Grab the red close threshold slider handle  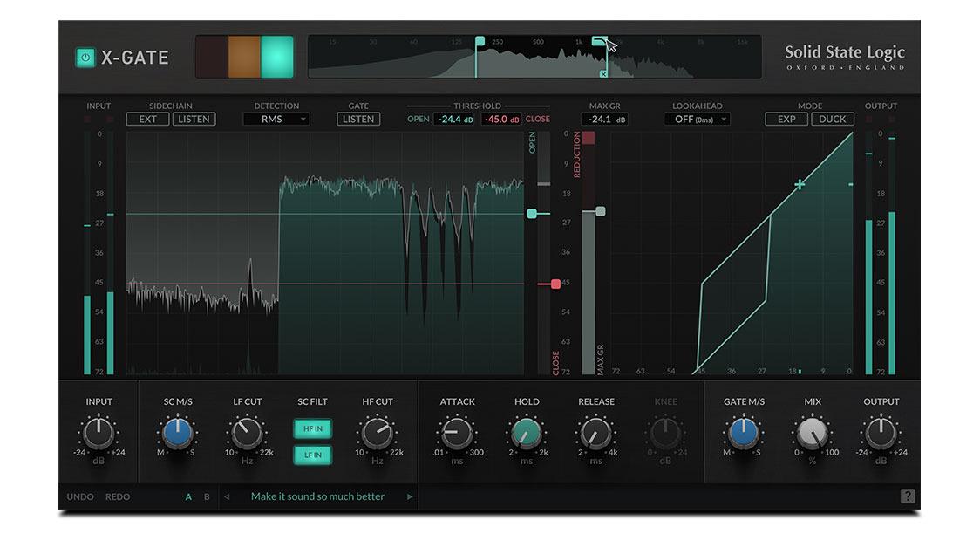tap(555, 284)
